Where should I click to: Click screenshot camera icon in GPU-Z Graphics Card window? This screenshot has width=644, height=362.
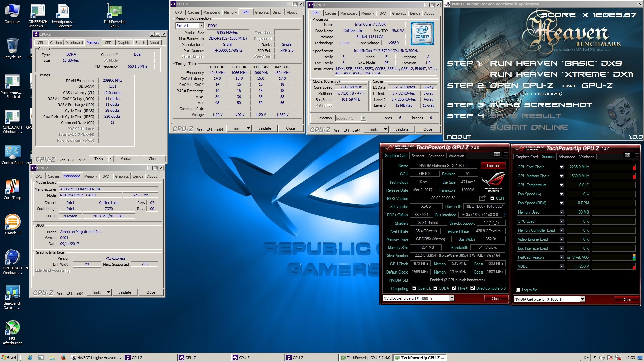click(x=497, y=154)
